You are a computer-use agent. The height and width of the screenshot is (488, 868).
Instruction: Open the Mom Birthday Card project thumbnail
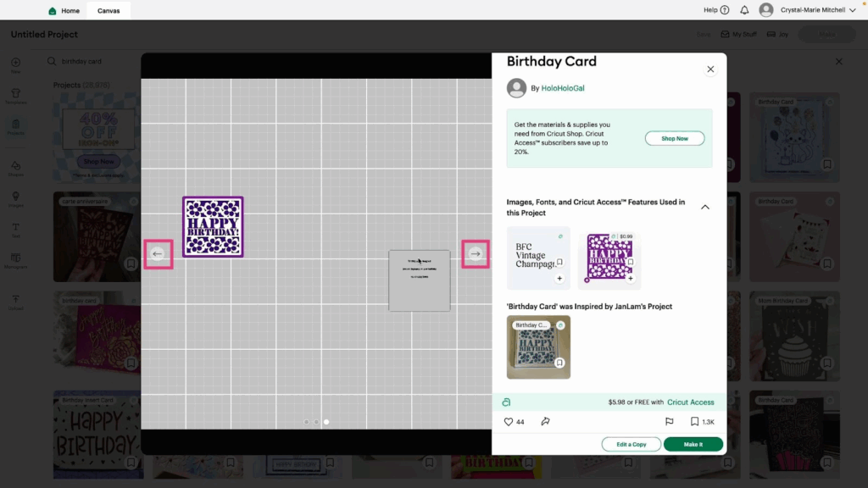[794, 336]
